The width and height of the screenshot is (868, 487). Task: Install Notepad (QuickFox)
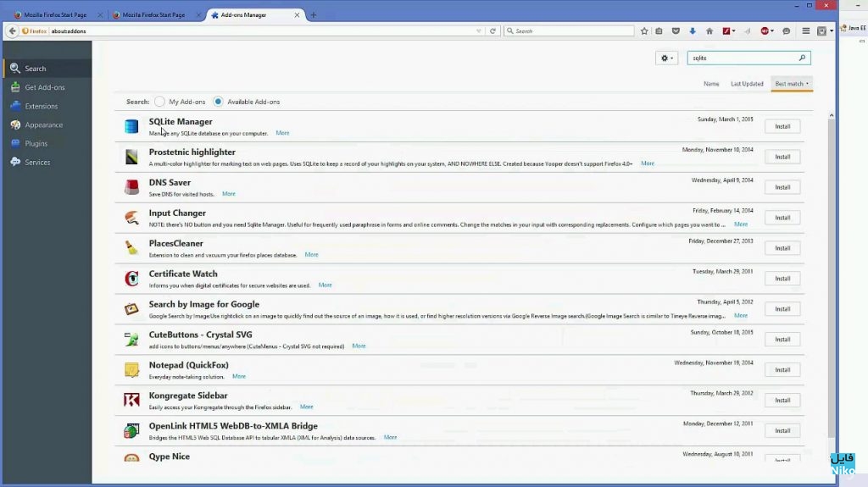(782, 369)
